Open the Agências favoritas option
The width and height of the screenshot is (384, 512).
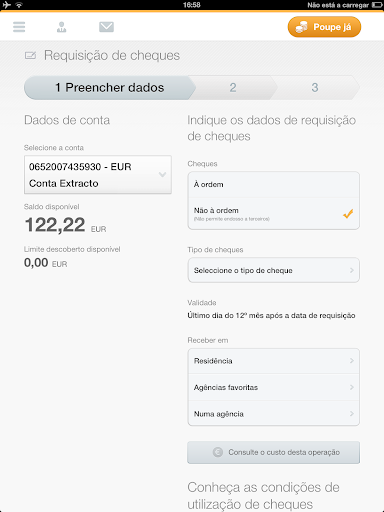tap(273, 387)
